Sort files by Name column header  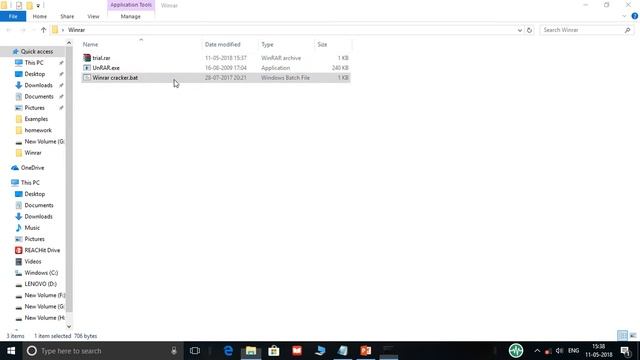(91, 44)
